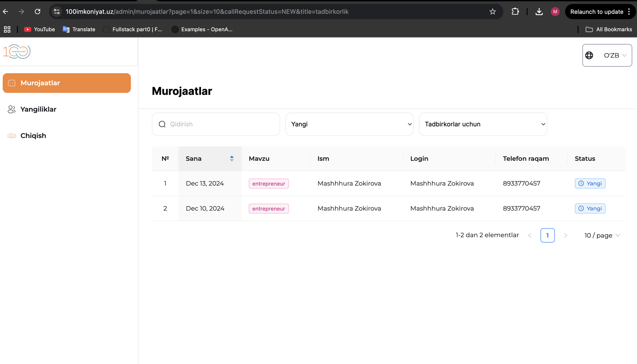Select Chiqish in the sidebar

tap(33, 136)
